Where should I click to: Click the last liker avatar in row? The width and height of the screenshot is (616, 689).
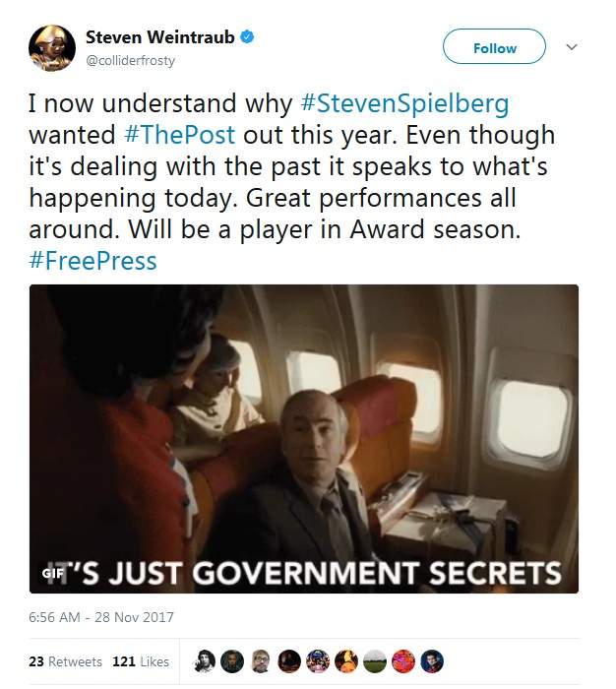432,661
